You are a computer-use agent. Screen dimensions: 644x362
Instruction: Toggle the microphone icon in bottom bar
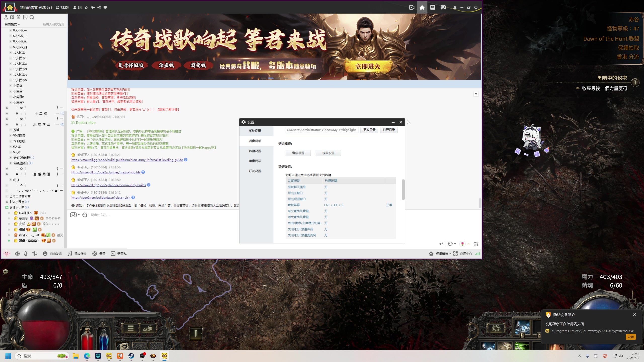pos(26,254)
